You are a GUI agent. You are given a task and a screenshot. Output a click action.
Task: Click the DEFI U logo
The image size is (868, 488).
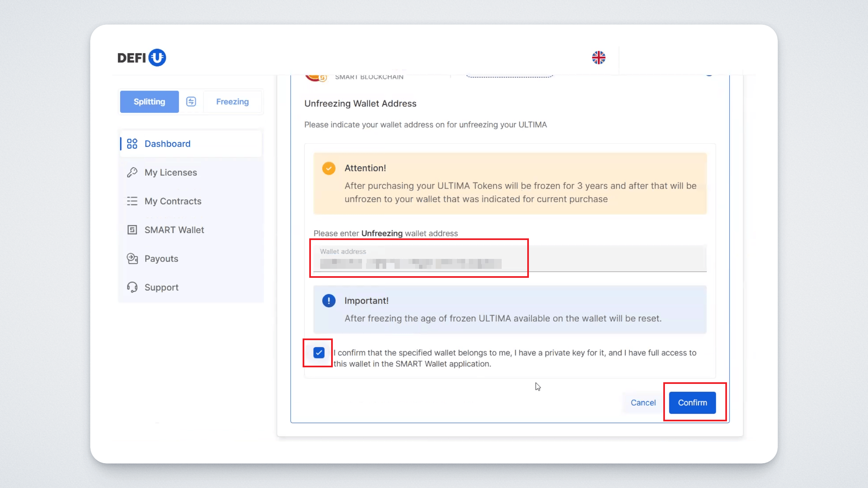[142, 58]
